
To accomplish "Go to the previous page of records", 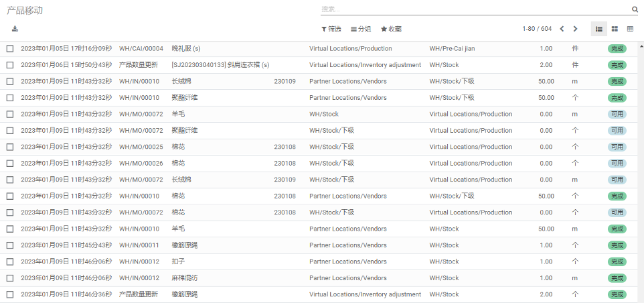I will pyautogui.click(x=562, y=29).
